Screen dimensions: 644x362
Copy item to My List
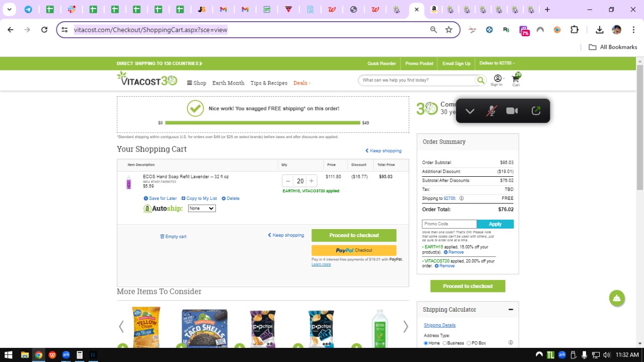point(199,198)
